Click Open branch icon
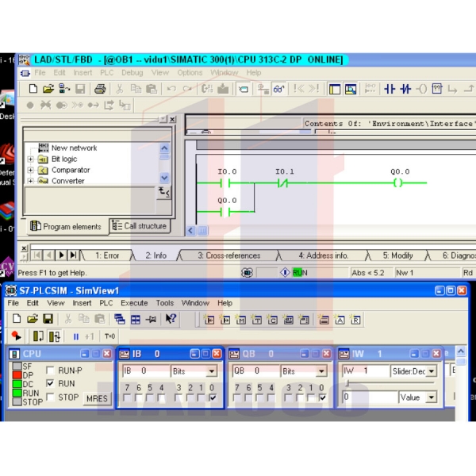The width and height of the screenshot is (476, 476). (453, 89)
